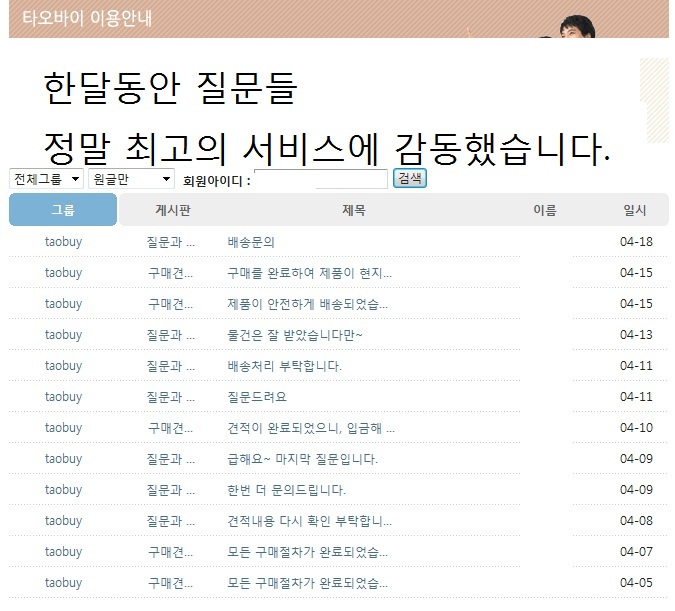Open the 전체그룹 group dropdown
The width and height of the screenshot is (675, 611).
pyautogui.click(x=46, y=179)
